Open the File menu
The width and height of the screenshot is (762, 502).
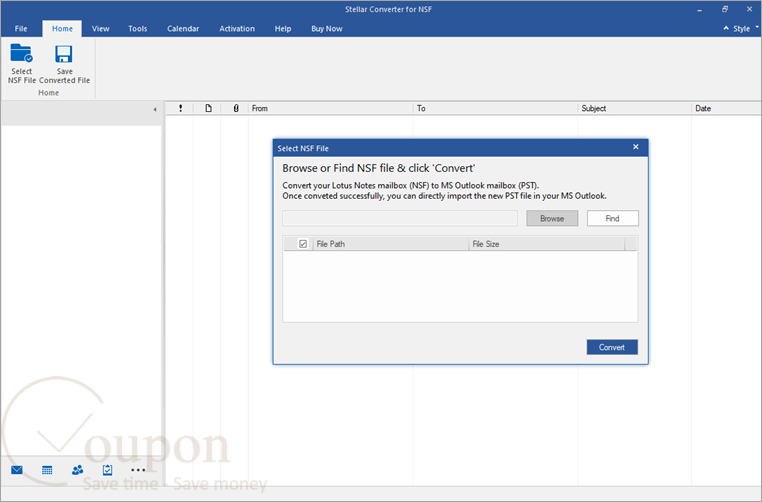21,29
